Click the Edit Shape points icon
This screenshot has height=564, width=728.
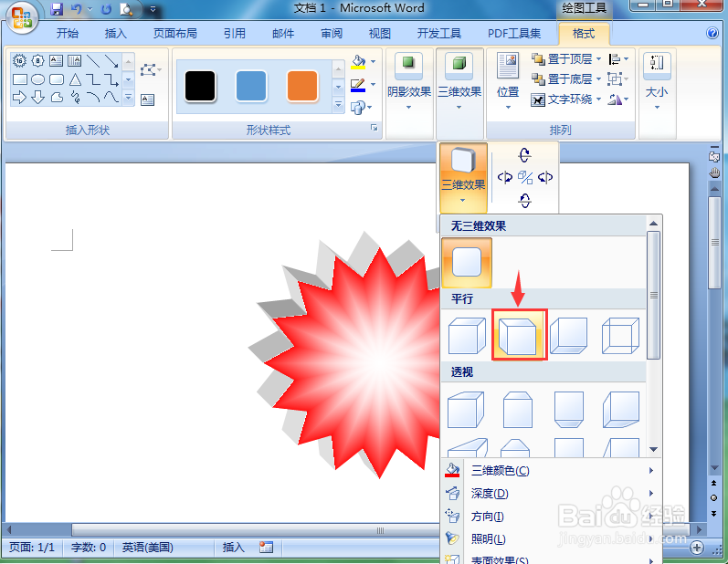[x=150, y=70]
